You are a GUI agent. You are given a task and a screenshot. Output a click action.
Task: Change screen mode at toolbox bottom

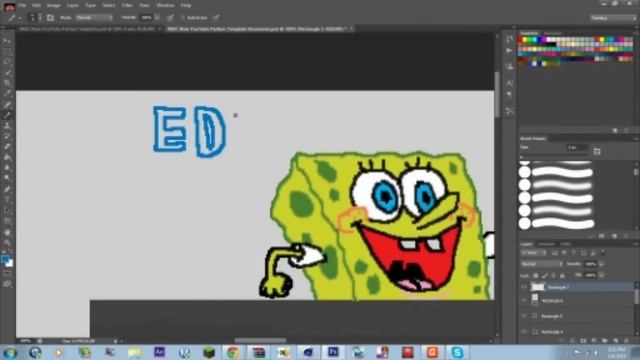(7, 284)
